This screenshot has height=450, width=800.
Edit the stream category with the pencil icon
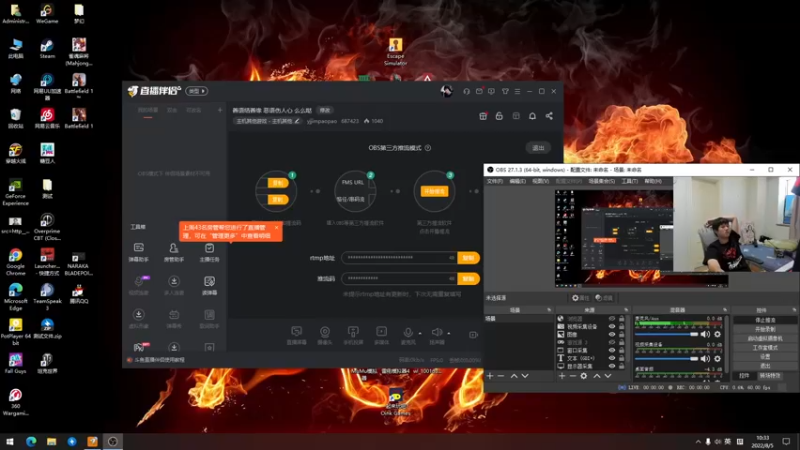(x=297, y=121)
